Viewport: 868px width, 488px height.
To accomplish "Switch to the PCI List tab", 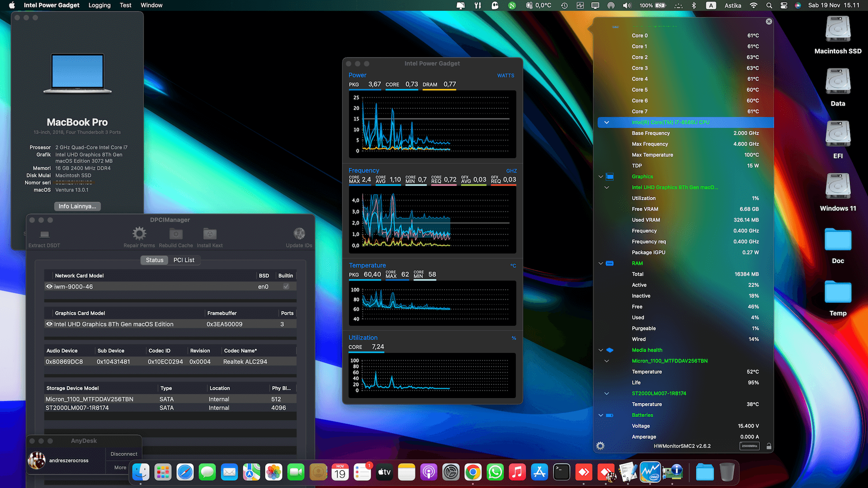I will (184, 260).
